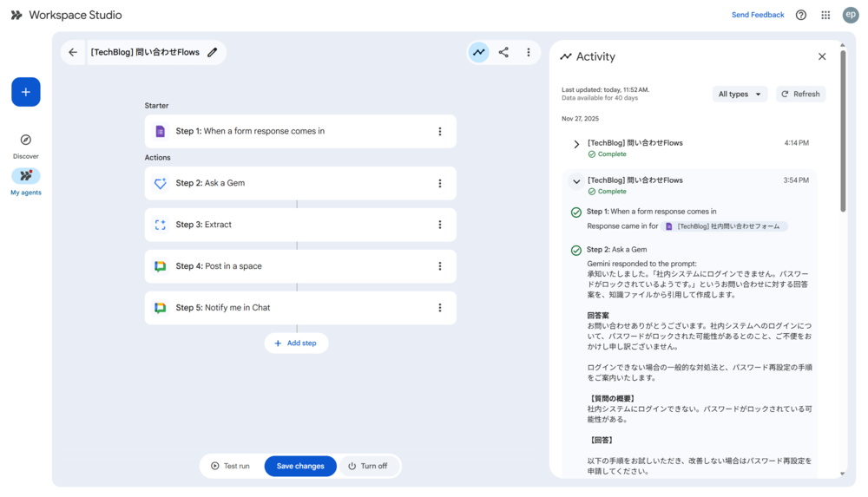Open My agents in the sidebar
Screen dimensions: 868x497
26,181
